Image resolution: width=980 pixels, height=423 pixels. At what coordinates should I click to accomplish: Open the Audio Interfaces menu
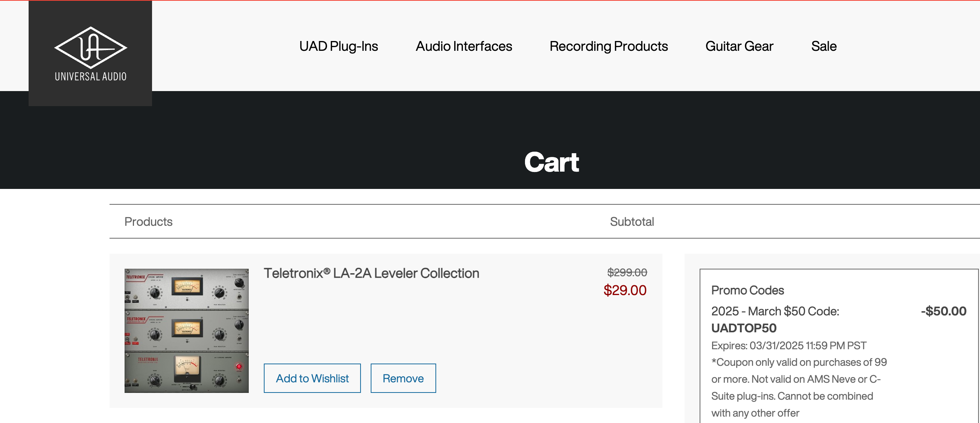pyautogui.click(x=463, y=46)
